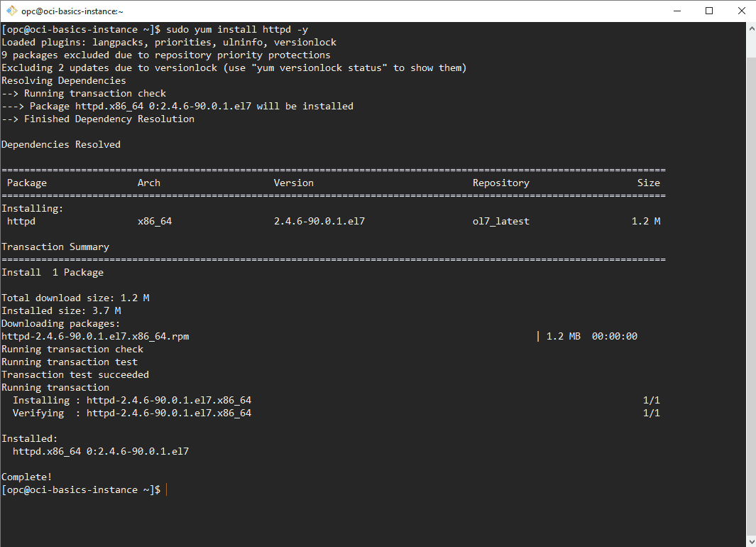Maximize the PuTTY terminal window
This screenshot has height=547, width=756.
click(x=708, y=10)
